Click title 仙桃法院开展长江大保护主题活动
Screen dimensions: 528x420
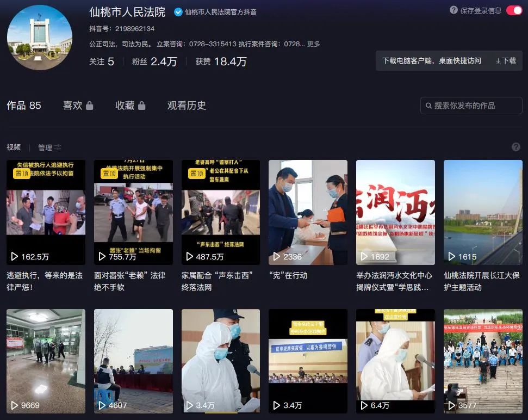coord(482,281)
